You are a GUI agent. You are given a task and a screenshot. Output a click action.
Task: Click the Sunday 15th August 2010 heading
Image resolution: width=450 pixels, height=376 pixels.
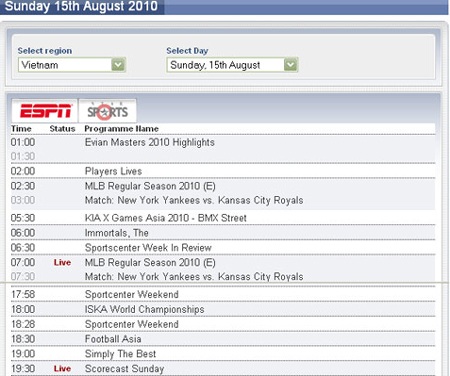(x=81, y=6)
